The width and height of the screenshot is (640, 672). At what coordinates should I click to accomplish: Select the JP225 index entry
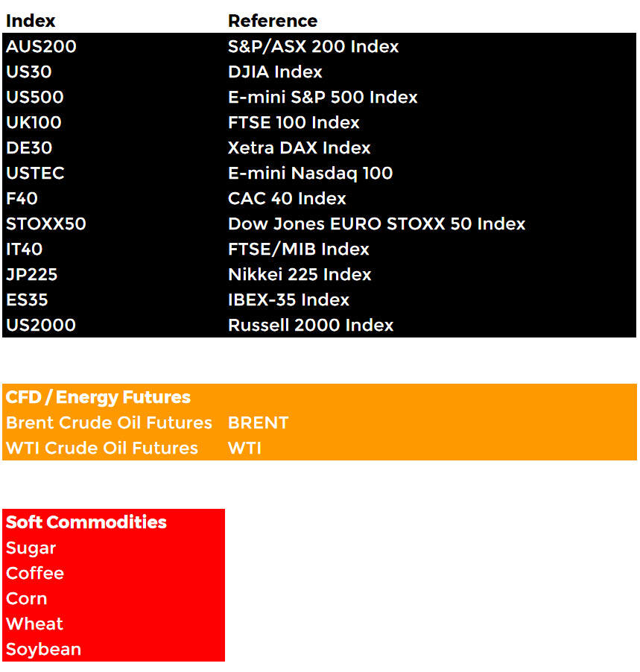[x=32, y=274]
